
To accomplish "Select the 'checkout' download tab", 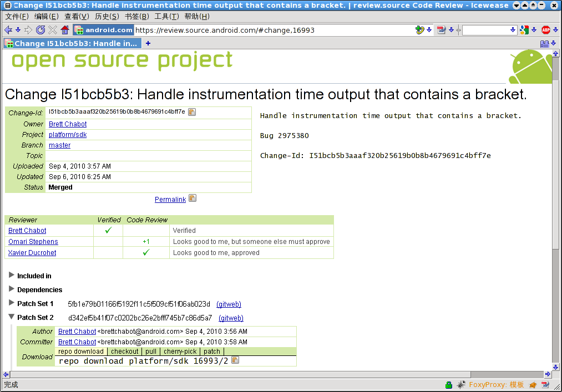I will [x=124, y=352].
